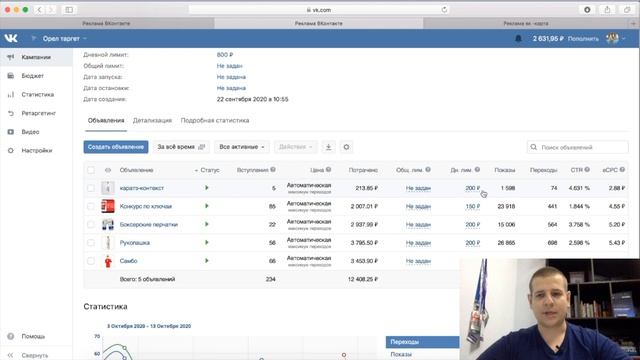Switch to the Детализация tab
This screenshot has width=640, height=360.
pyautogui.click(x=152, y=120)
